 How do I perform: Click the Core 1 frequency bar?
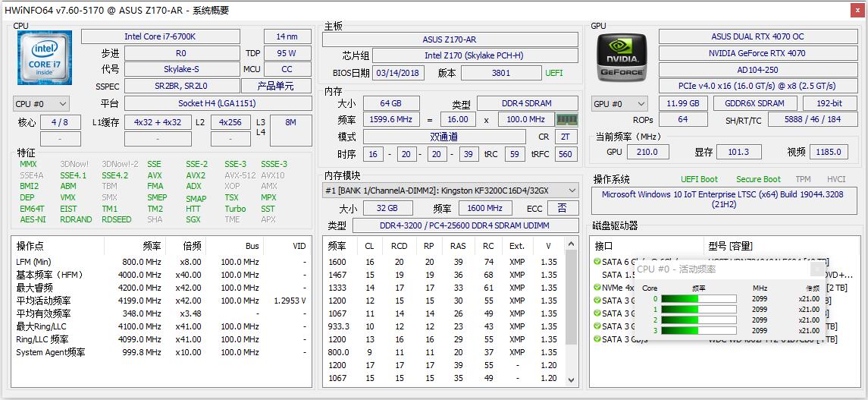(699, 309)
